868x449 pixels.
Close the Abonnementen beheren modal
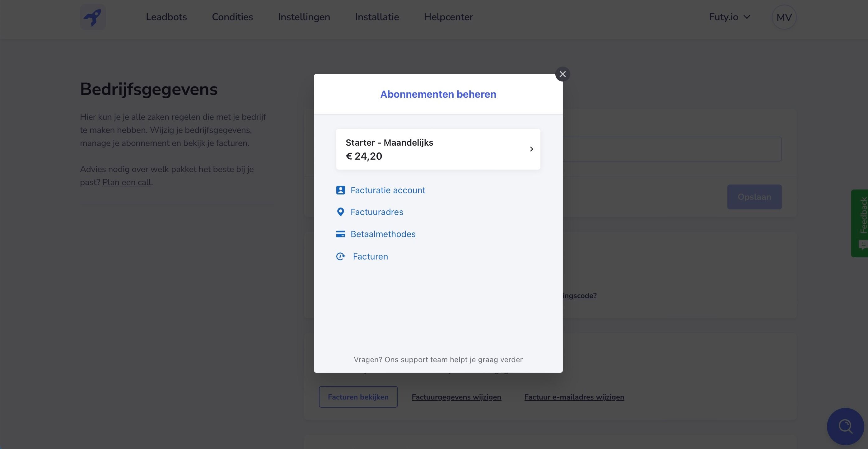pyautogui.click(x=562, y=74)
